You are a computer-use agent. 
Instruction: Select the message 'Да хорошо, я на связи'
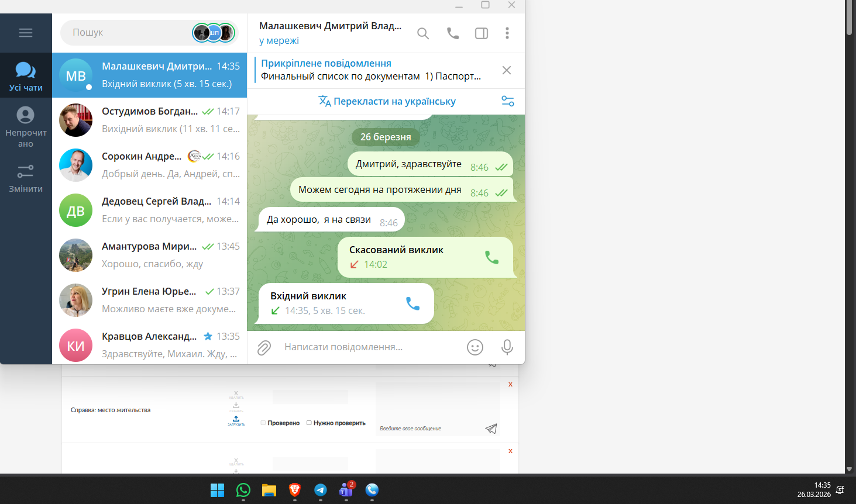coord(332,220)
